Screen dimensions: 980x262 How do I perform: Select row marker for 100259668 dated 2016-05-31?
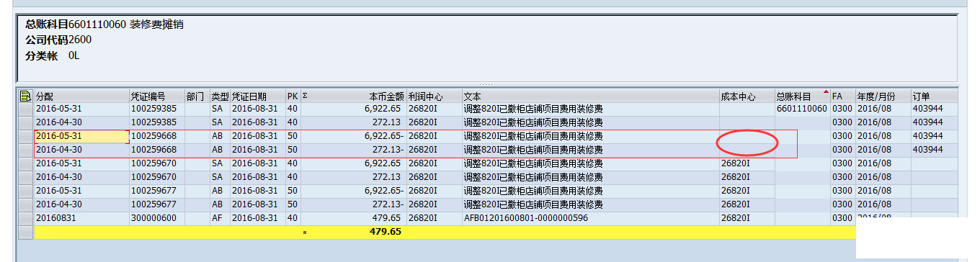tap(25, 136)
